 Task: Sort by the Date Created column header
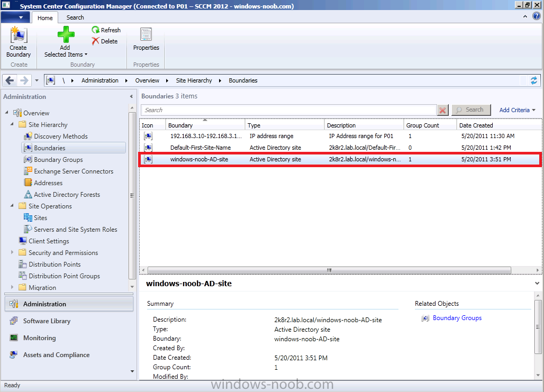(499, 125)
